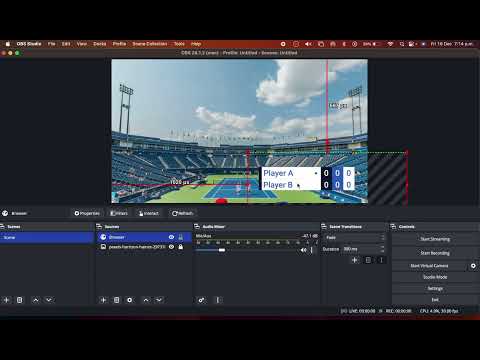Open OBS Settings button
This screenshot has height=360, width=480.
pos(435,288)
